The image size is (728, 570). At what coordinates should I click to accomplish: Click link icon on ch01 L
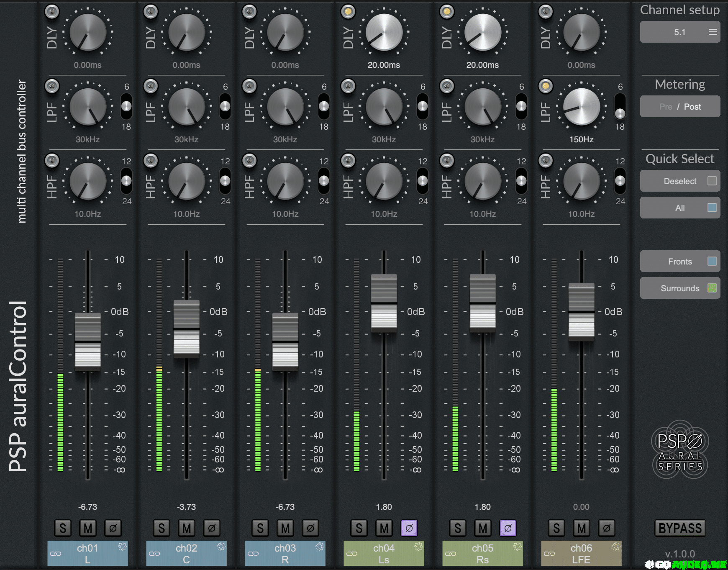[56, 554]
